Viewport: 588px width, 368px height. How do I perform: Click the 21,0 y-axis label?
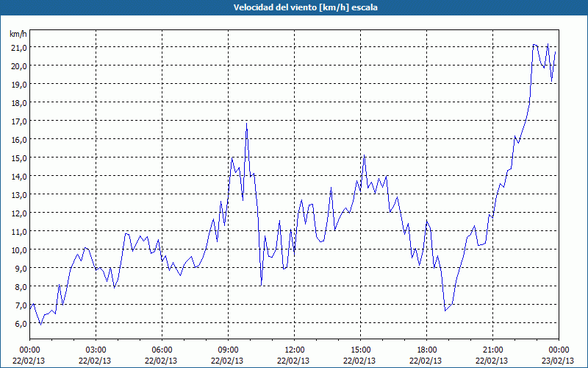(x=20, y=47)
